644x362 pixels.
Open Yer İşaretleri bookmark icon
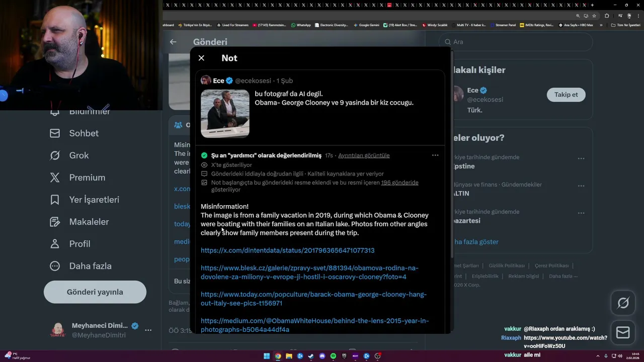click(55, 200)
